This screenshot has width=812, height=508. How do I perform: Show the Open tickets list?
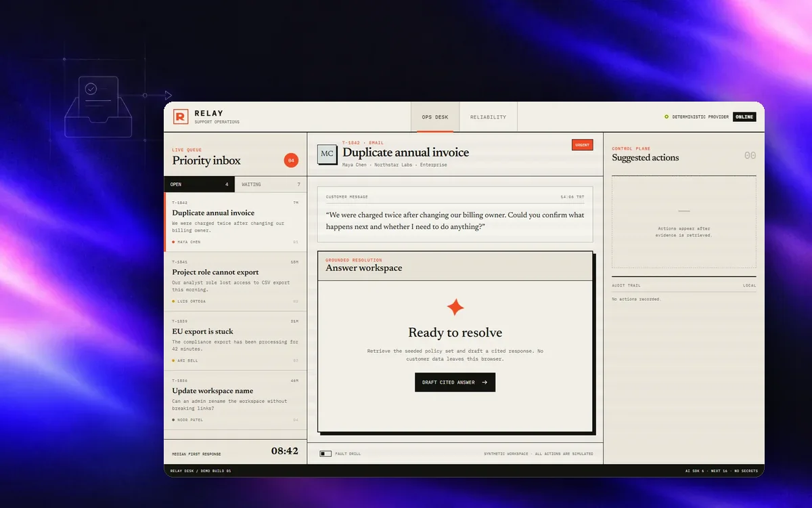tap(200, 184)
